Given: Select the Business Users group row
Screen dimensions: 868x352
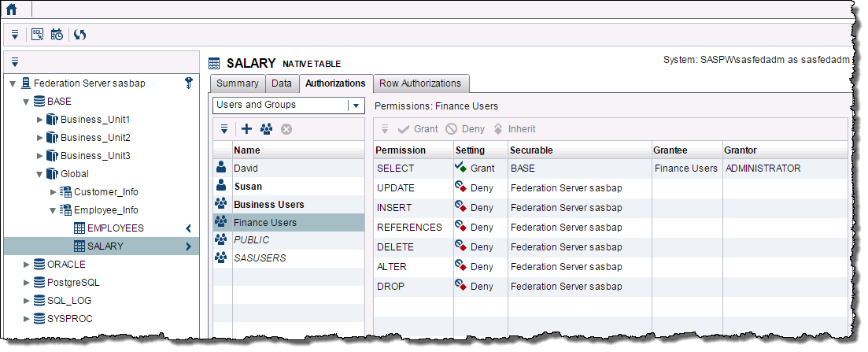Looking at the screenshot, I should (268, 205).
